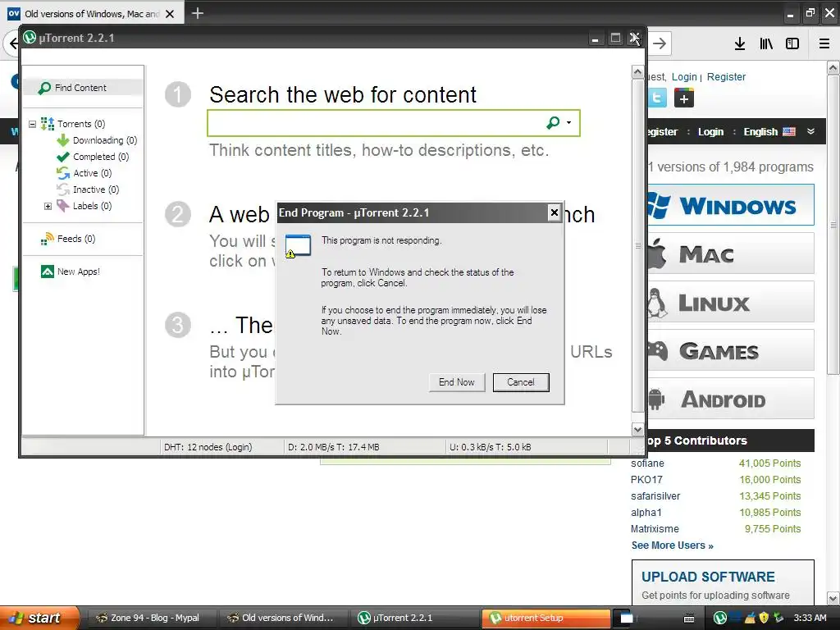Toggle browser sidebar icon
The image size is (840, 630).
pyautogui.click(x=792, y=43)
